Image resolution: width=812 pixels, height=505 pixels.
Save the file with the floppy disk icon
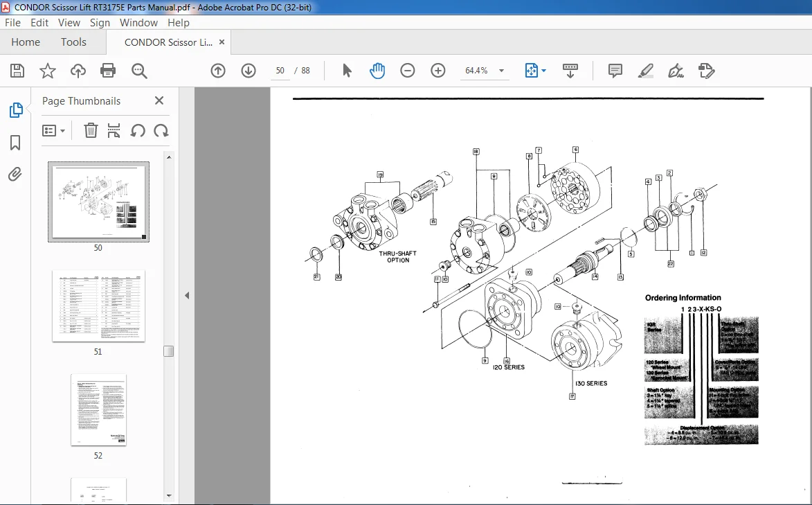17,71
